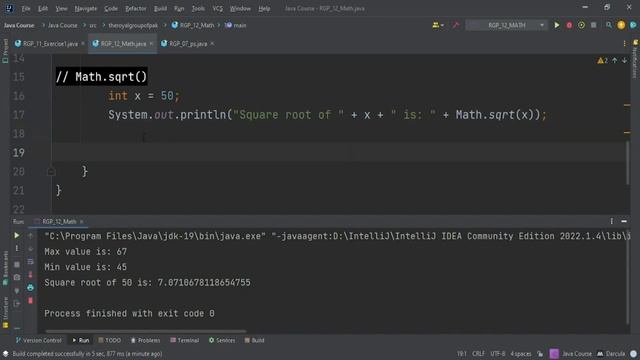Run with Coverage icon in toolbar
The height and width of the screenshot is (360, 640).
581,25
